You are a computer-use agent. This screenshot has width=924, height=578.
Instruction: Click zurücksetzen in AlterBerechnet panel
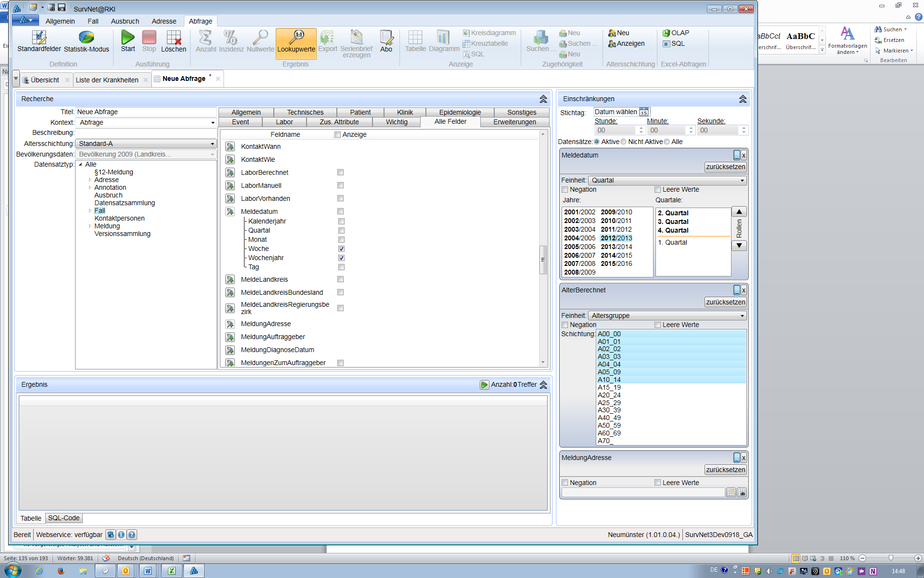[725, 302]
